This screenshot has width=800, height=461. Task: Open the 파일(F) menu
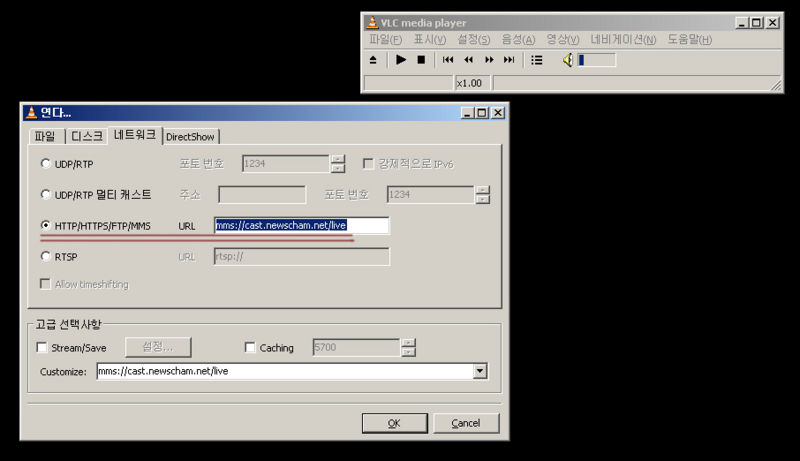(385, 40)
